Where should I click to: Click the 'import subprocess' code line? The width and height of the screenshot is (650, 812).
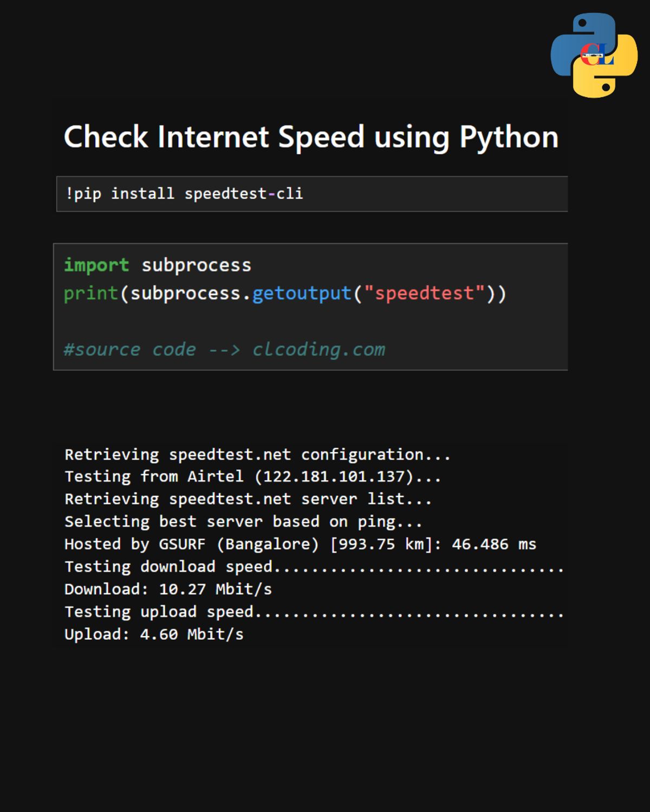pos(158,265)
